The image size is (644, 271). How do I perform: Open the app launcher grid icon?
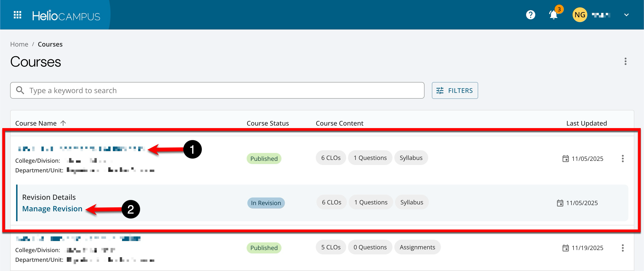[x=17, y=15]
